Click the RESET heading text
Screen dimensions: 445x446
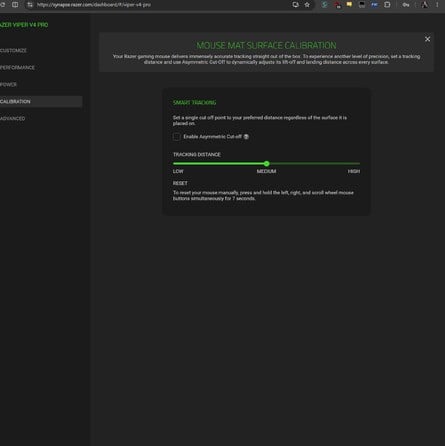coord(180,183)
